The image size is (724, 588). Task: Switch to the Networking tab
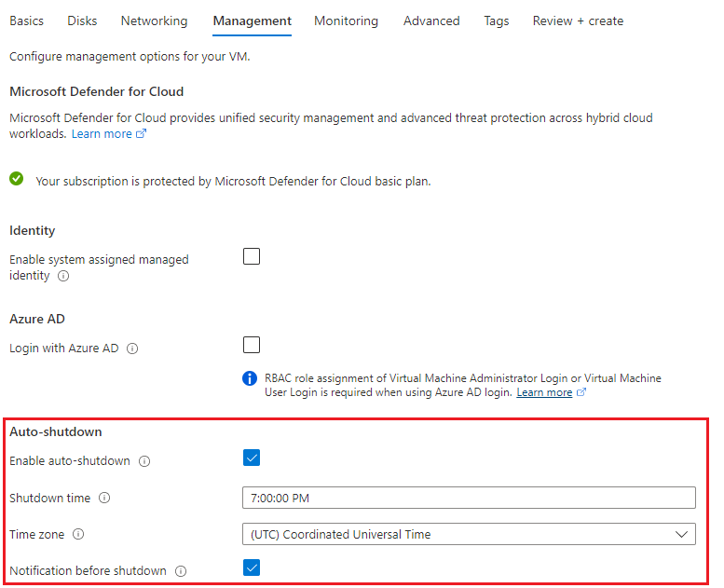pos(154,21)
